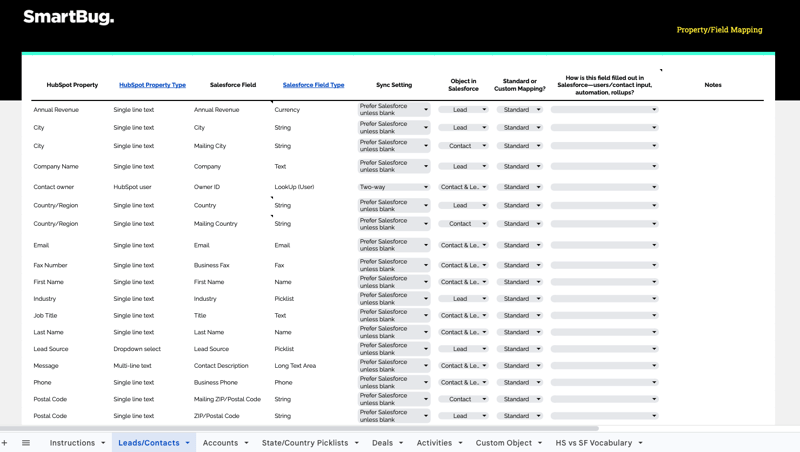
Task: Open the Activities tab menu arrow
Action: (460, 443)
